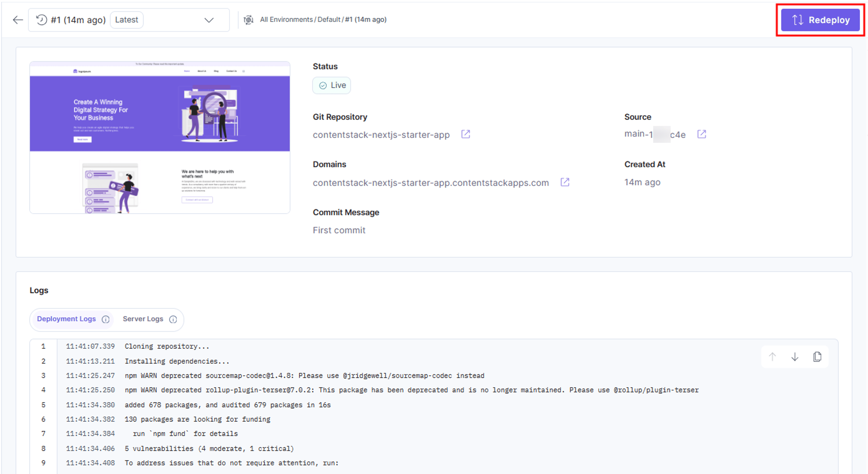Click the deployment history clock icon
Image resolution: width=868 pixels, height=474 pixels.
point(41,20)
